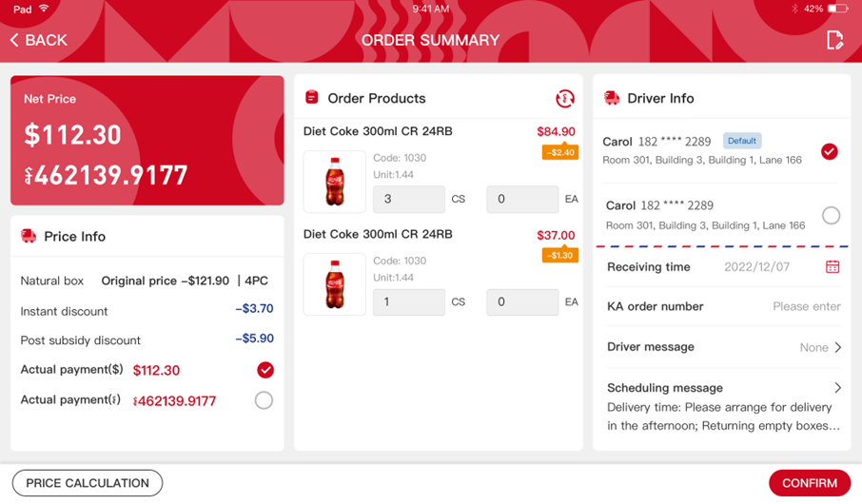This screenshot has width=862, height=504.
Task: Open the $37.00 Diet Coke product thumbnail
Action: pos(334,284)
